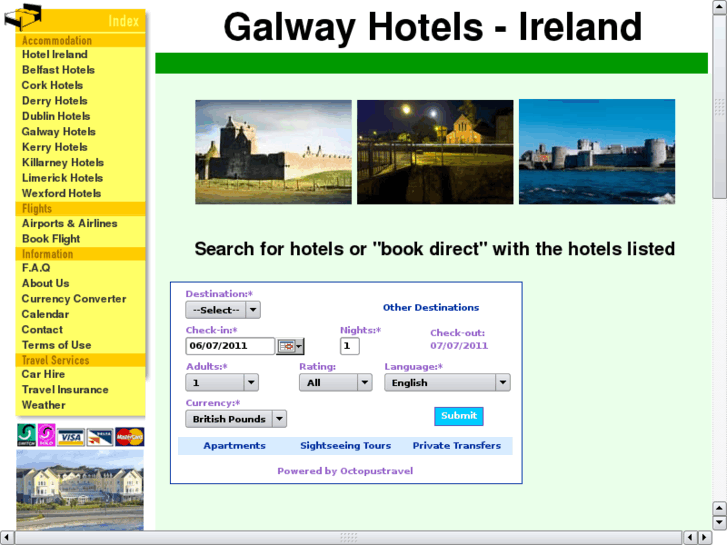Click the Visa card icon
Image resolution: width=727 pixels, height=545 pixels.
tap(71, 437)
